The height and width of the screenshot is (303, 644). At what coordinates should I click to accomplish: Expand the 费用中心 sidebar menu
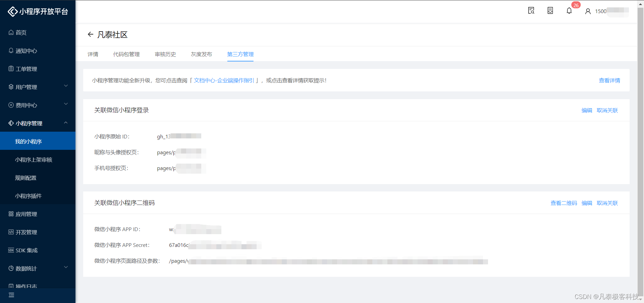pyautogui.click(x=66, y=104)
